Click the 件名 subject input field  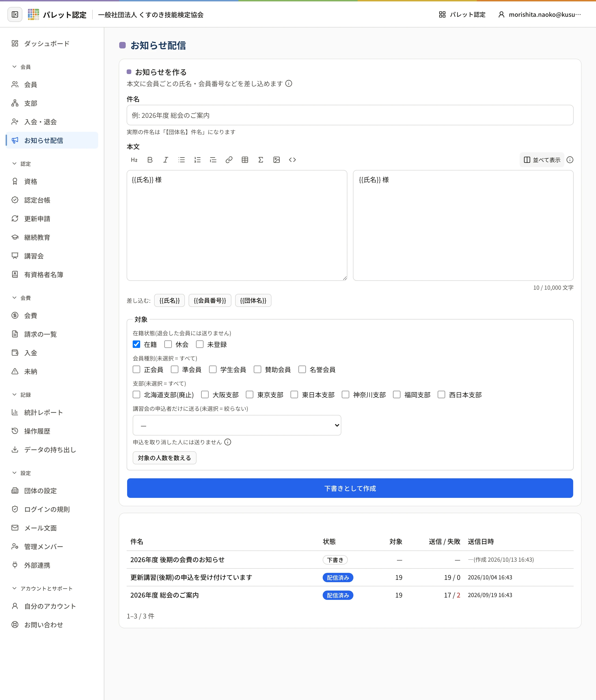point(350,115)
